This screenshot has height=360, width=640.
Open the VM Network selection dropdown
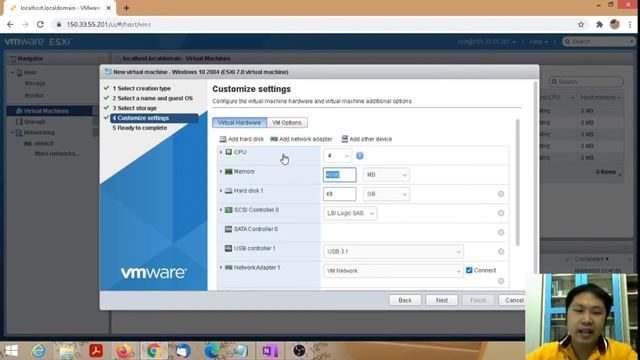(393, 271)
